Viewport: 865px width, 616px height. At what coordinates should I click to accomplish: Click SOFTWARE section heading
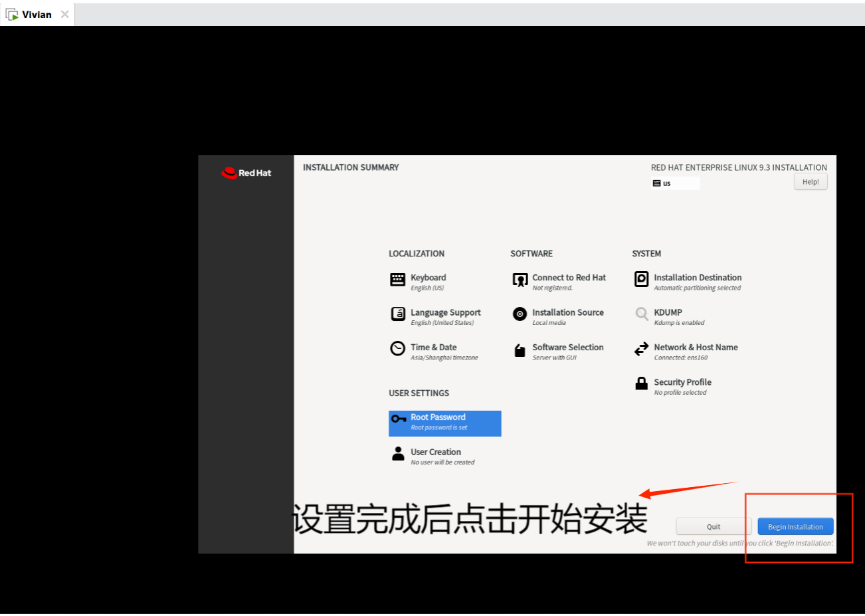531,254
